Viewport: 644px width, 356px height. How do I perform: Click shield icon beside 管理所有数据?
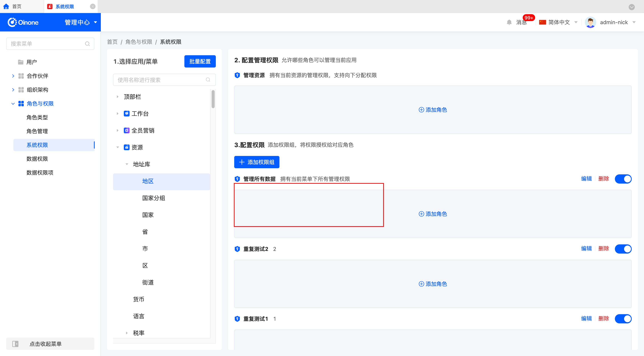[237, 179]
